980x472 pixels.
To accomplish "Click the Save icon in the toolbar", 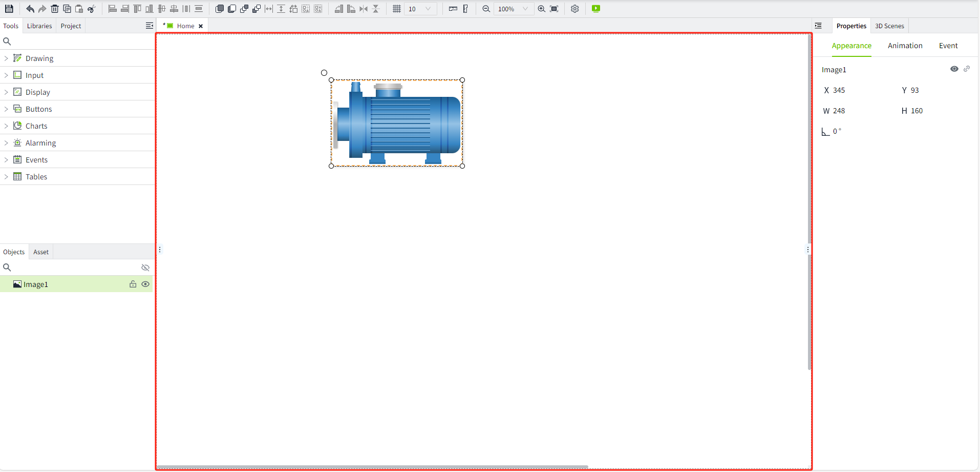I will (x=9, y=9).
